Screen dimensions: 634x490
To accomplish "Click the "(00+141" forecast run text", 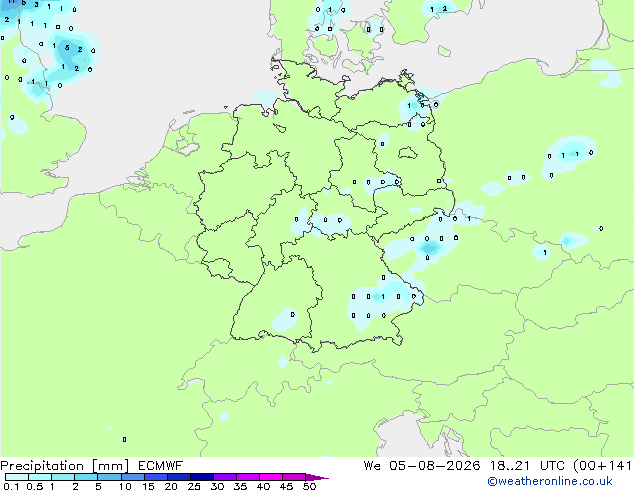I will [603, 466].
